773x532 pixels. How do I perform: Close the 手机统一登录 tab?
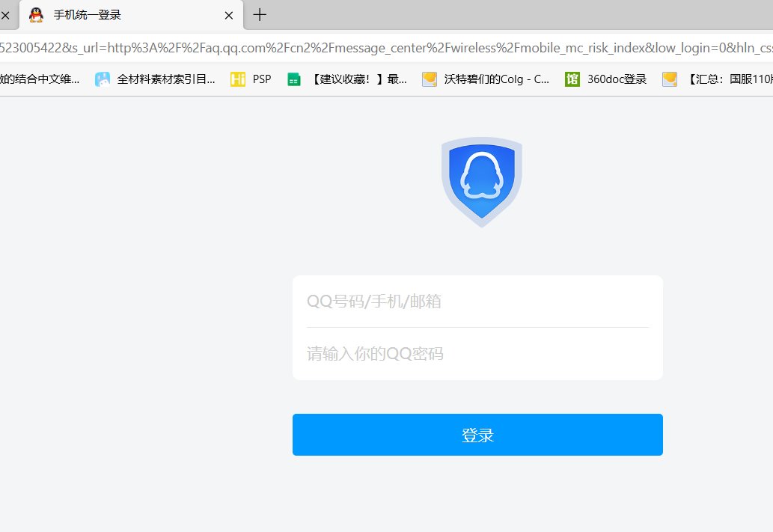[229, 16]
